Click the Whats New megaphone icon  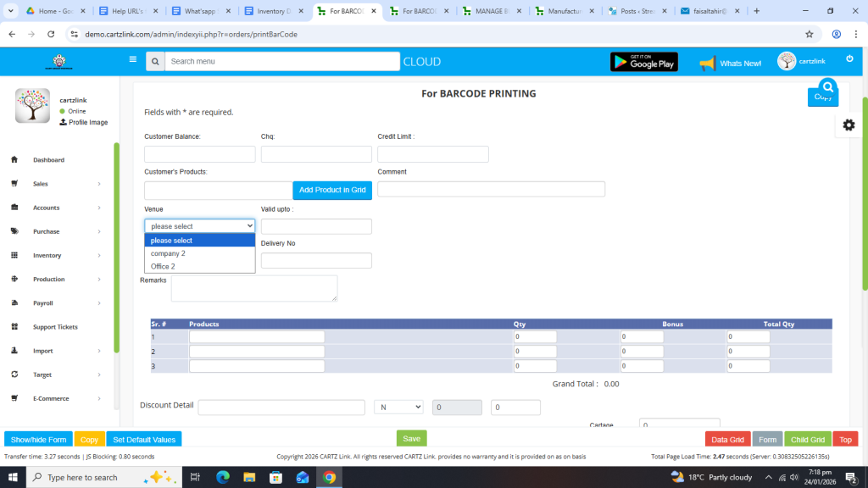pos(707,64)
